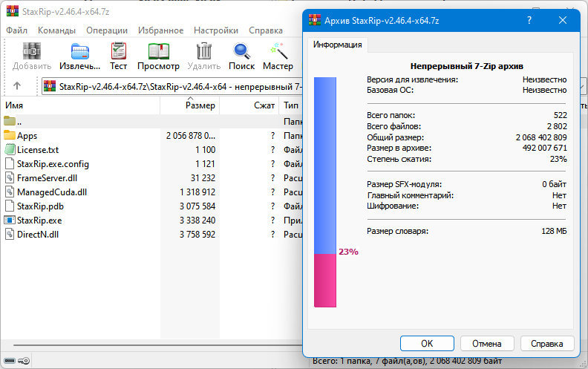
Task: Click the key password icon in status bar
Action: [x=24, y=361]
